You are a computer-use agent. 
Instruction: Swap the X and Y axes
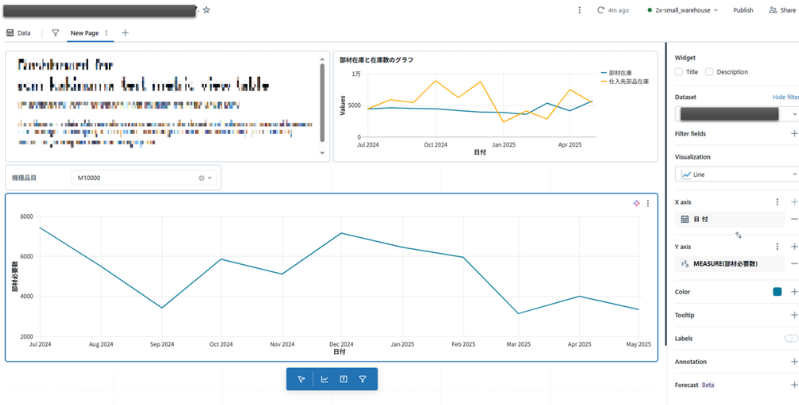(x=738, y=235)
